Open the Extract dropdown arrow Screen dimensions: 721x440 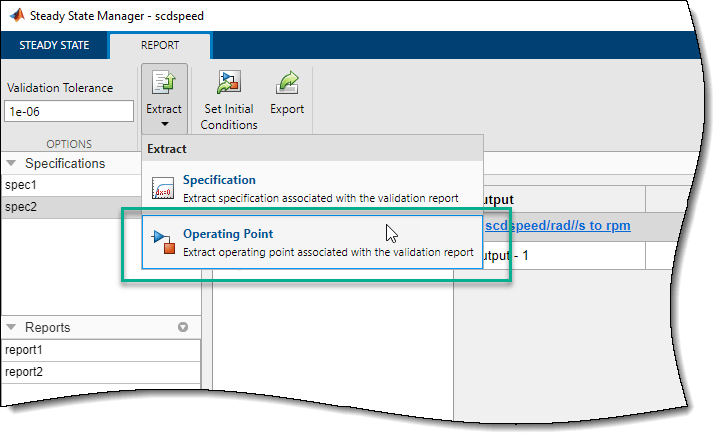[163, 126]
